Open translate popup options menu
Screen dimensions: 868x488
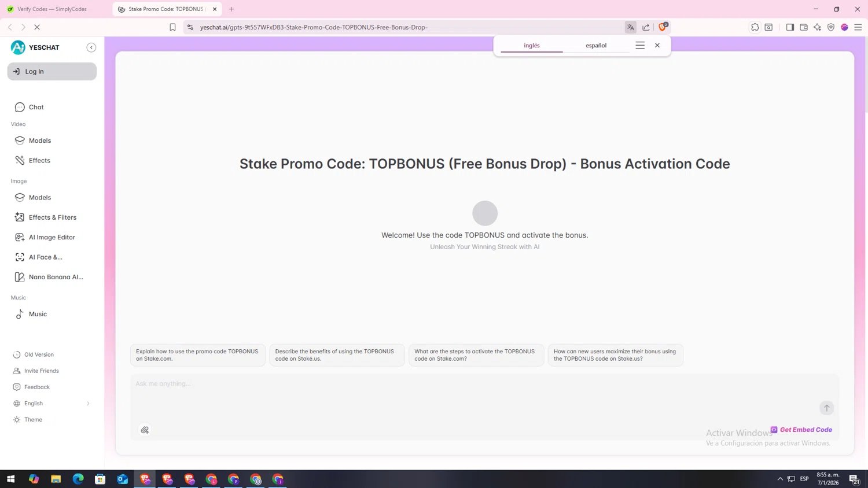coord(640,45)
